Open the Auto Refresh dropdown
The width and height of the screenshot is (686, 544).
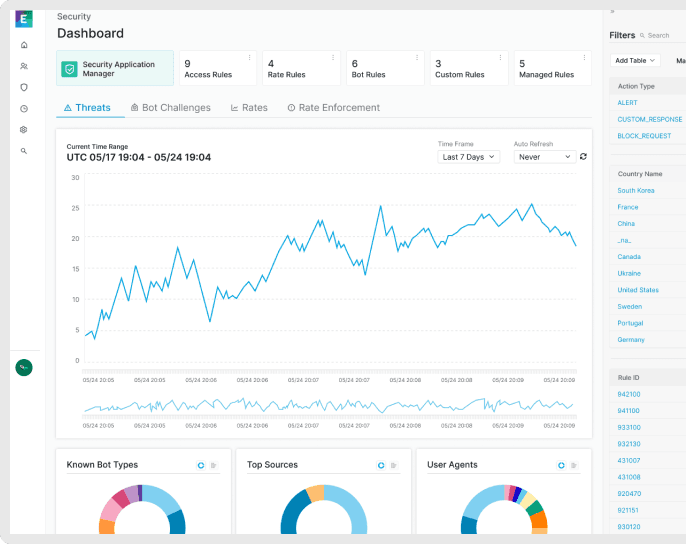544,157
